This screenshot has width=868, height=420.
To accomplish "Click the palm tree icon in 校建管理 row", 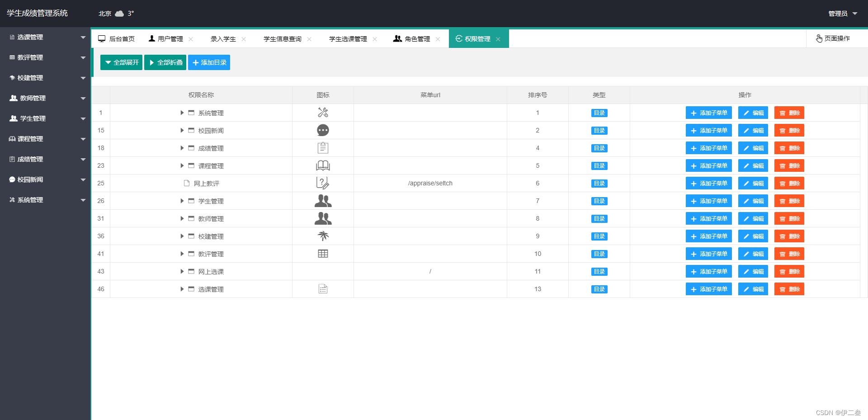I will [x=323, y=236].
